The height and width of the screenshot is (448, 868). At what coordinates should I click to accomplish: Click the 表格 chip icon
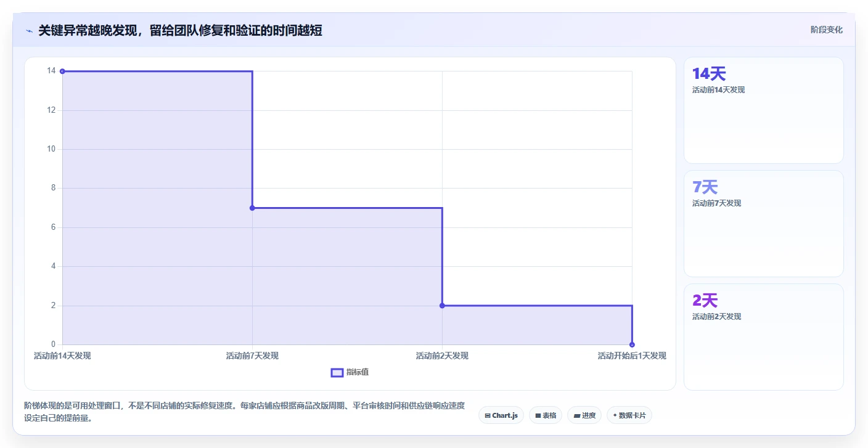pyautogui.click(x=538, y=415)
